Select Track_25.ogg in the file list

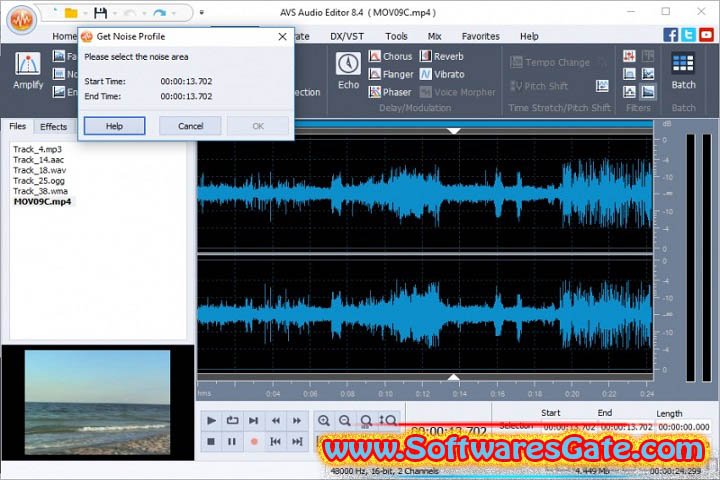pyautogui.click(x=39, y=181)
